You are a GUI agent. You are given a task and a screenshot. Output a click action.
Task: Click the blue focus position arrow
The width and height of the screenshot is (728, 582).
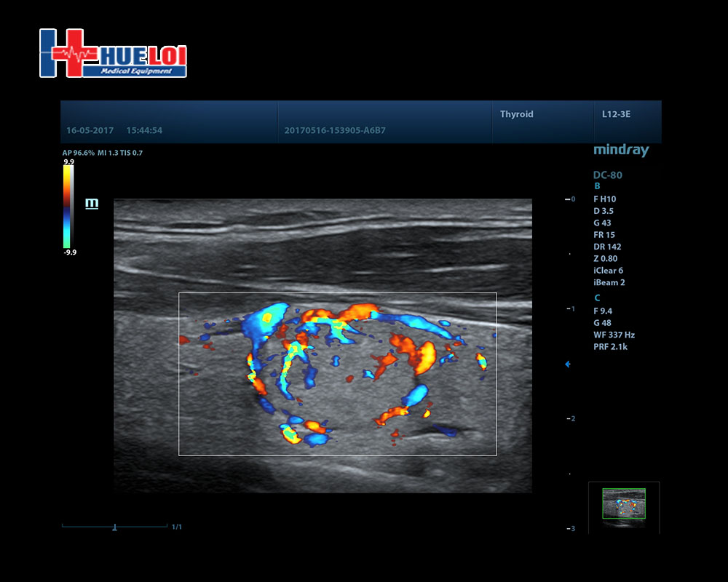coord(567,364)
